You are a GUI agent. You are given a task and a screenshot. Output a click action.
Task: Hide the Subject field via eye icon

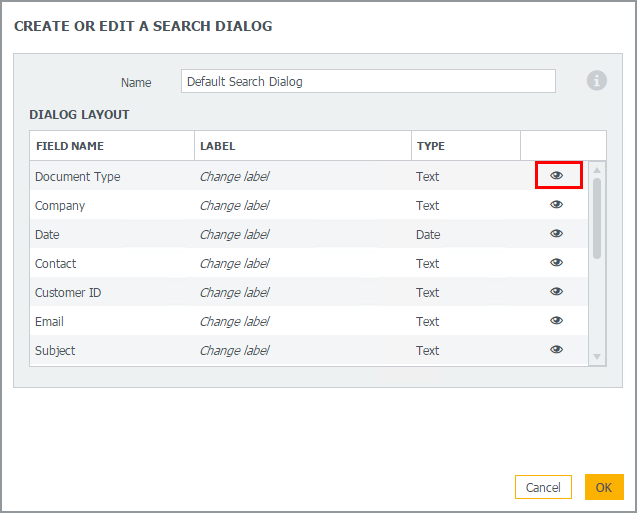557,350
